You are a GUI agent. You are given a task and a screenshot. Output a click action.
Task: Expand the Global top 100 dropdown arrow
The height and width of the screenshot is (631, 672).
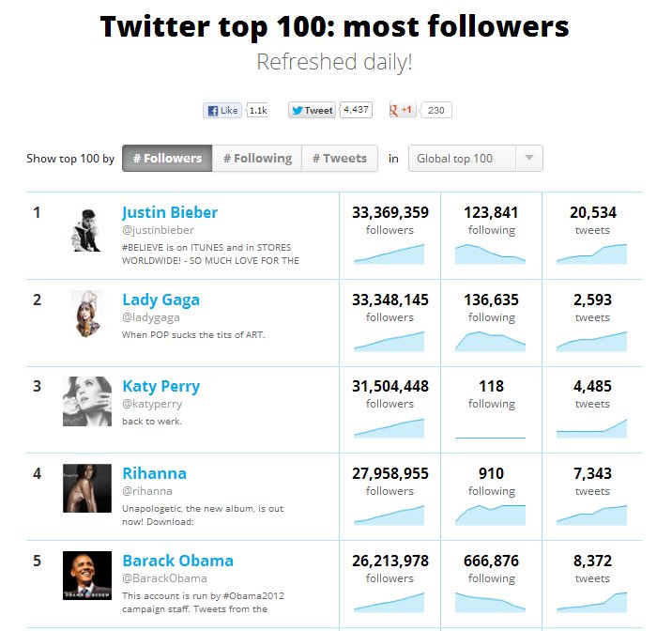[x=529, y=158]
